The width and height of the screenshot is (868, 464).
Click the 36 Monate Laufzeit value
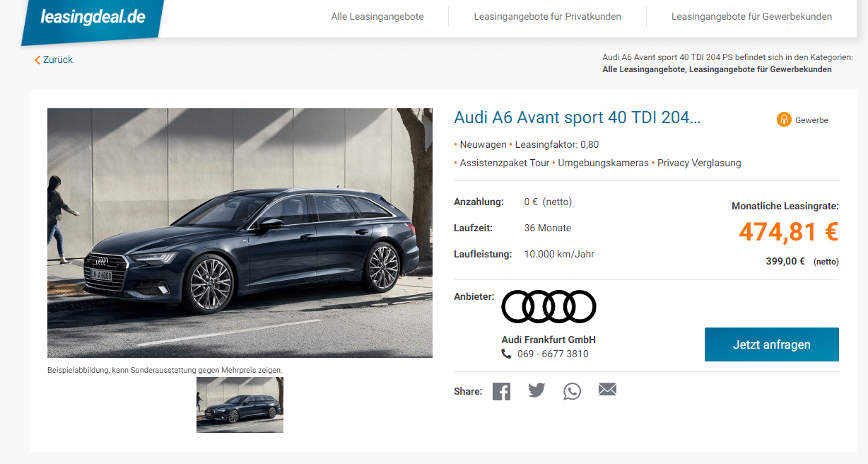(x=548, y=228)
